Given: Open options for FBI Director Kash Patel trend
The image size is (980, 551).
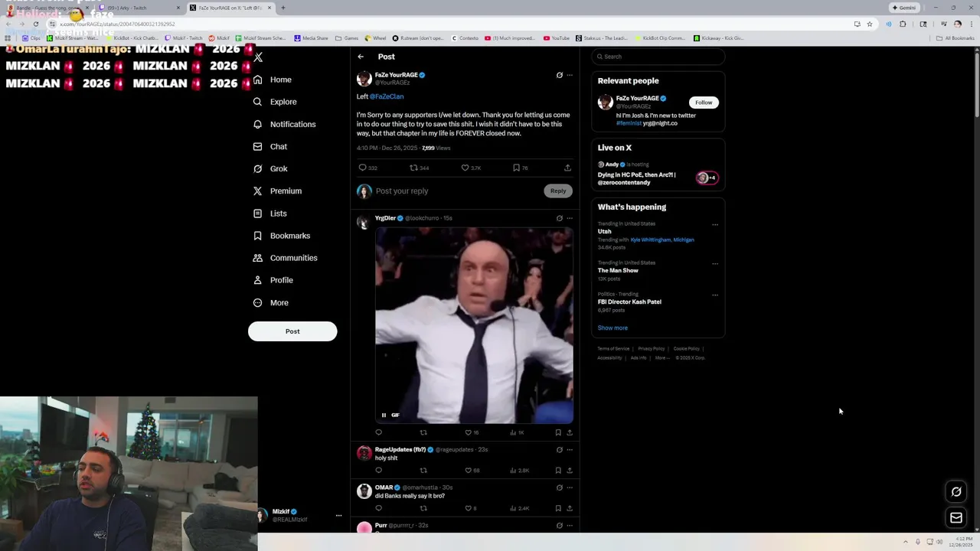Looking at the screenshot, I should pyautogui.click(x=715, y=295).
